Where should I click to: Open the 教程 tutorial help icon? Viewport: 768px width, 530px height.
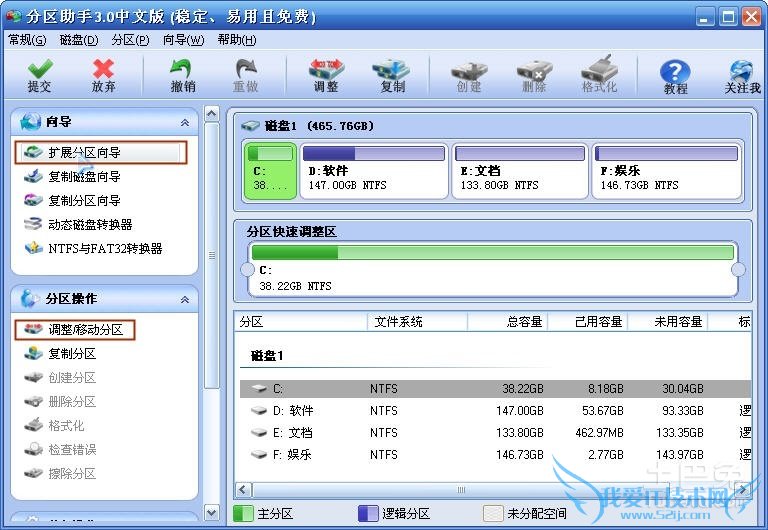point(675,77)
